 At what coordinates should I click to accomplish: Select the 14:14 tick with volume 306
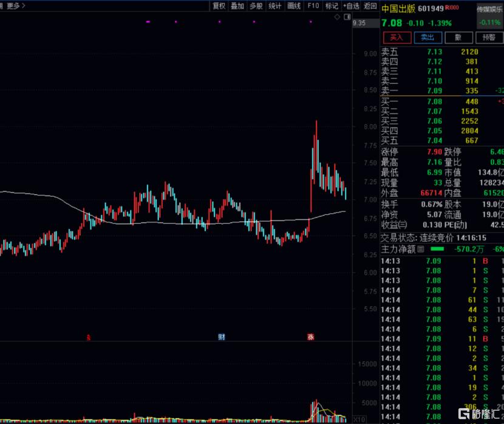[x=441, y=407]
